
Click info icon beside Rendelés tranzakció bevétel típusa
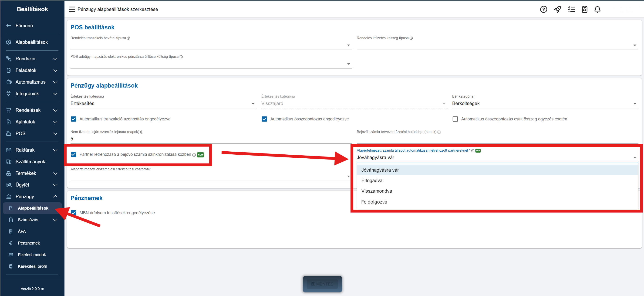[x=128, y=38]
